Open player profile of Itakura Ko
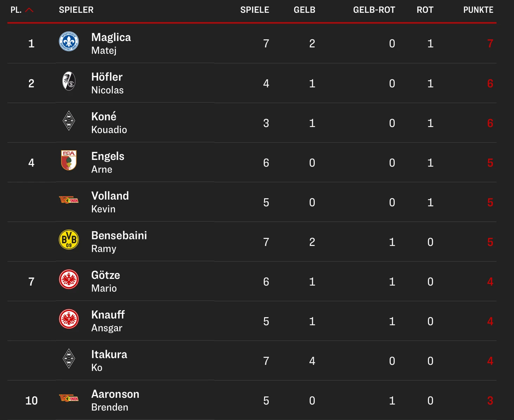514x420 pixels. 109,361
